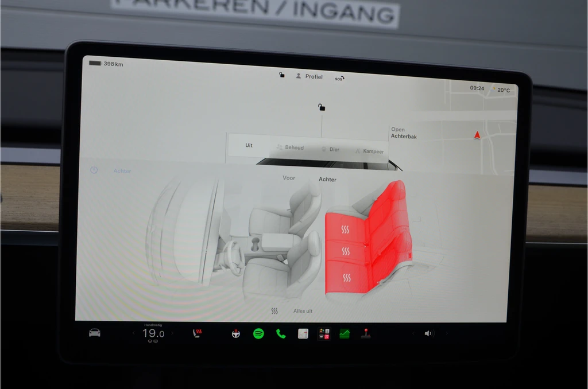The width and height of the screenshot is (588, 389).
Task: Open the heated steering wheel icon
Action: tap(235, 333)
